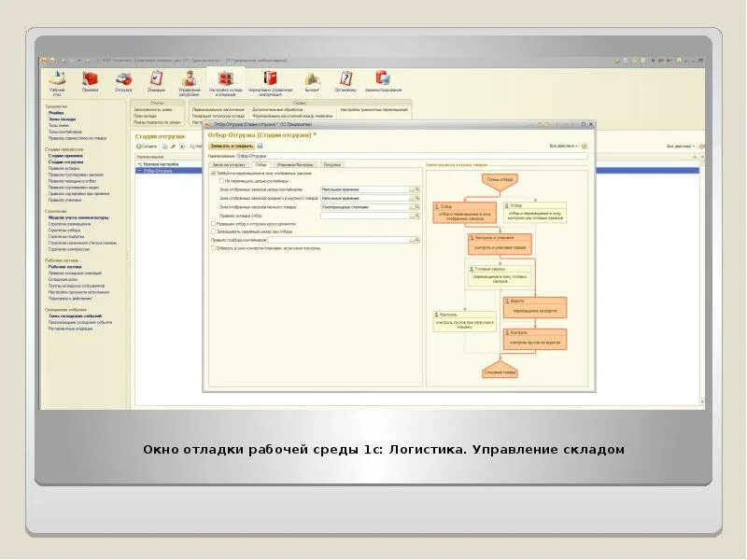Open Стратегии отбора in the sidebar
The width and height of the screenshot is (747, 560).
click(64, 230)
